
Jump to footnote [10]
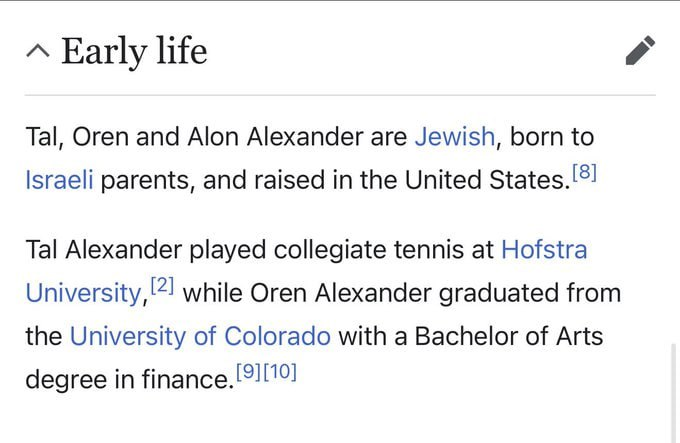click(x=280, y=373)
